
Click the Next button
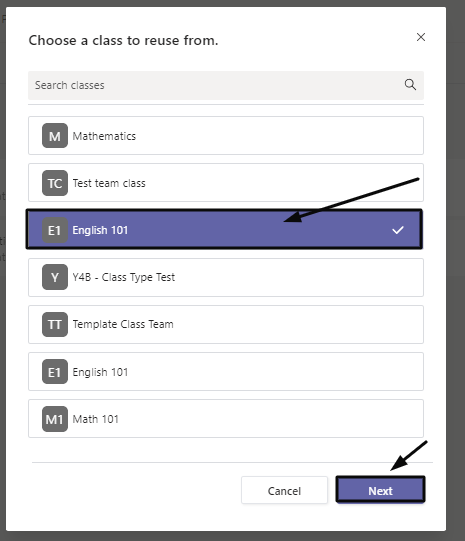tap(380, 490)
